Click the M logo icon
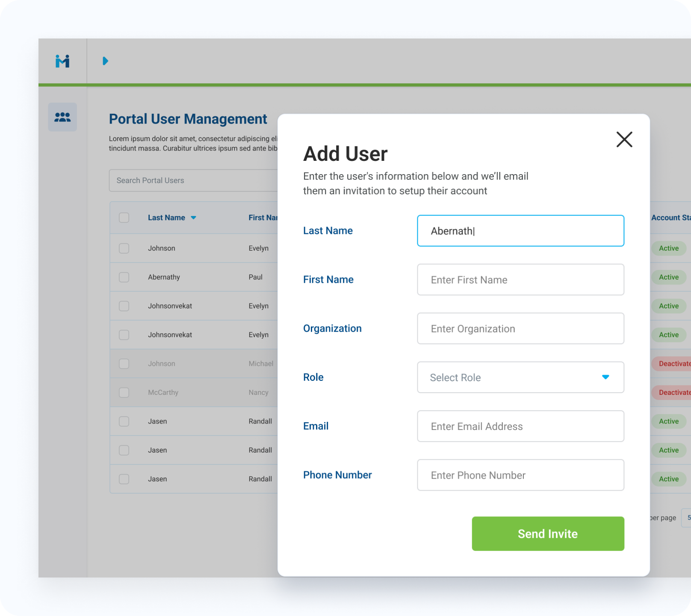Image resolution: width=691 pixels, height=616 pixels. coord(62,61)
